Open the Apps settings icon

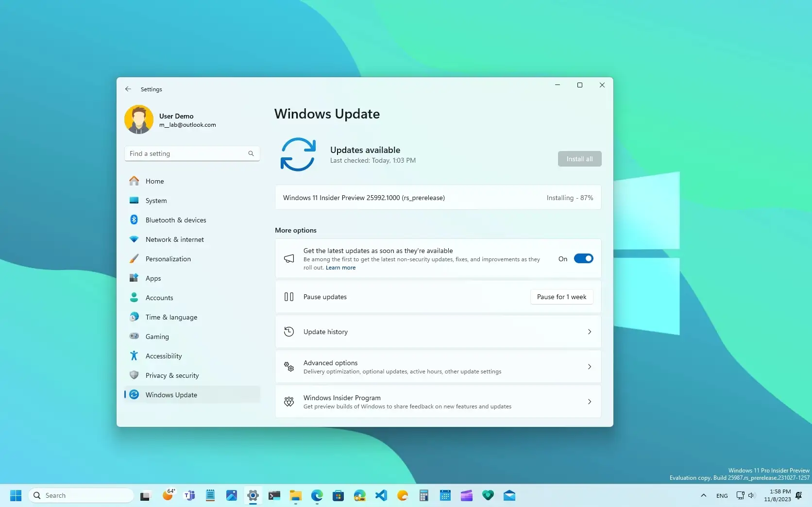[x=135, y=278]
